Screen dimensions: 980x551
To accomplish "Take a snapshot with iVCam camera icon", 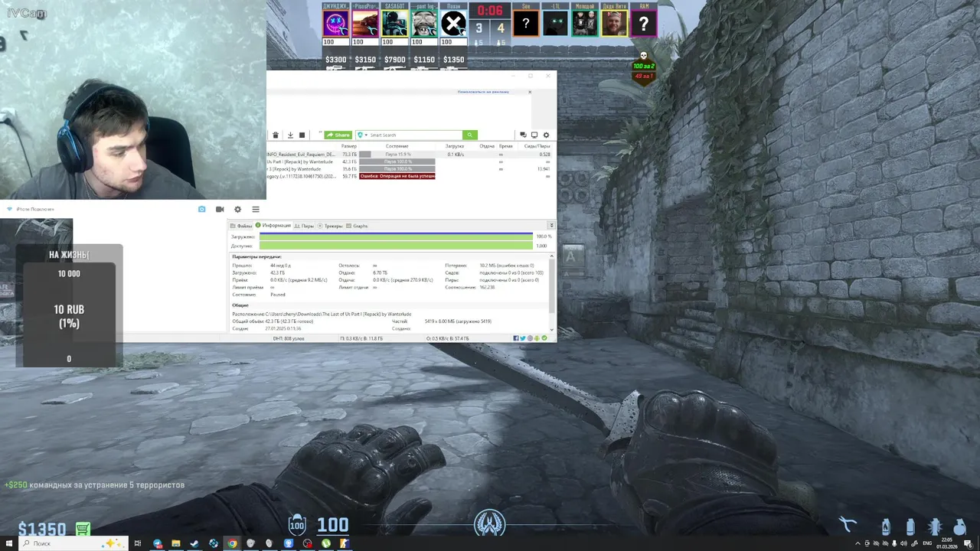I will [x=202, y=209].
